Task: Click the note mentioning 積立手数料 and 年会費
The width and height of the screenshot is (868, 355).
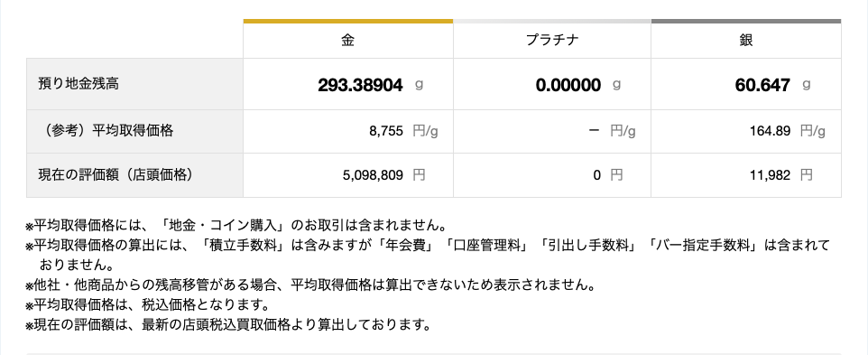Action: (x=428, y=255)
